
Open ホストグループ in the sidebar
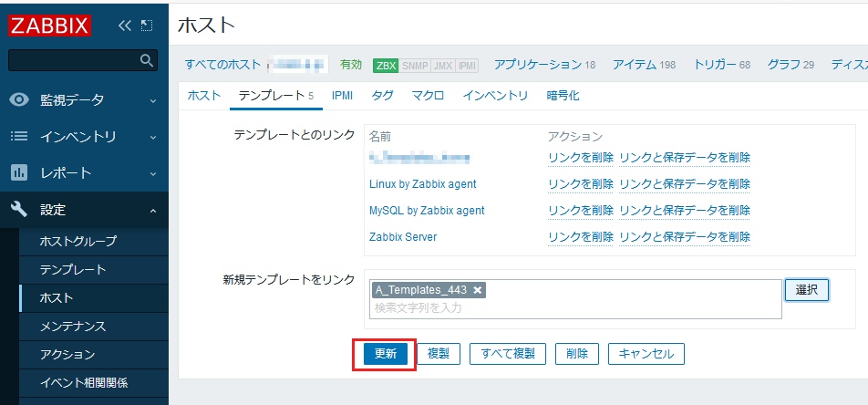click(x=78, y=242)
